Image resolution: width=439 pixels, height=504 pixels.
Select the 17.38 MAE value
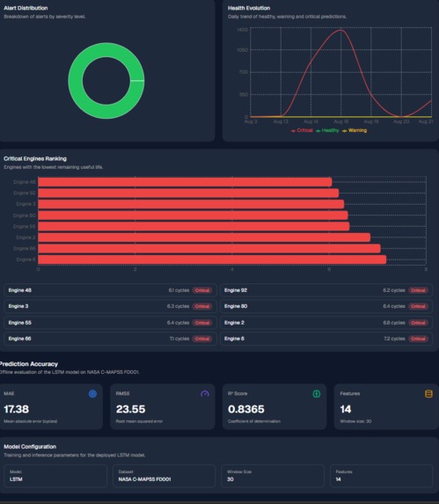click(17, 409)
